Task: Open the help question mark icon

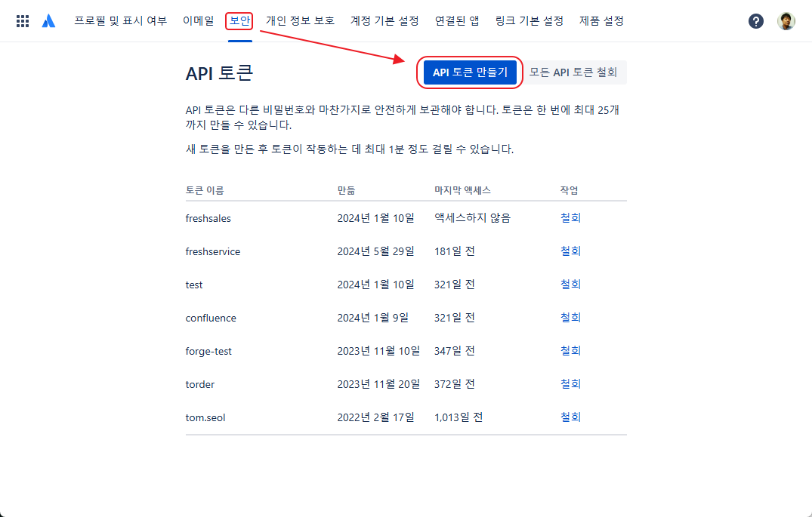Action: 756,21
